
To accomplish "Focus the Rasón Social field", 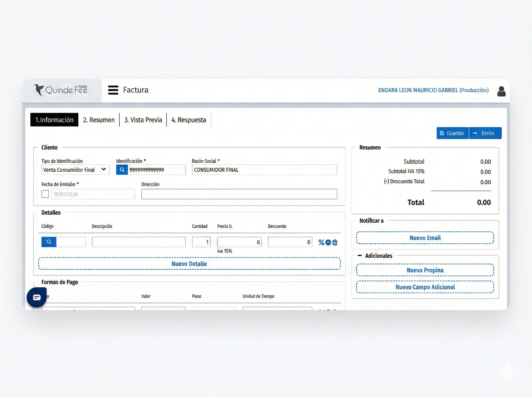I will pos(264,170).
